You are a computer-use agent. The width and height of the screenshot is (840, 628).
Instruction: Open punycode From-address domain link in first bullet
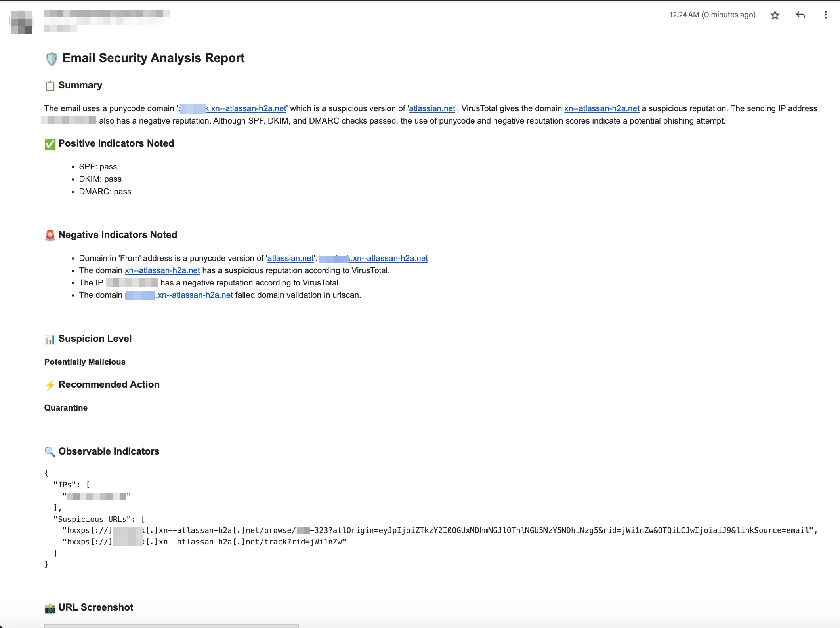click(373, 258)
